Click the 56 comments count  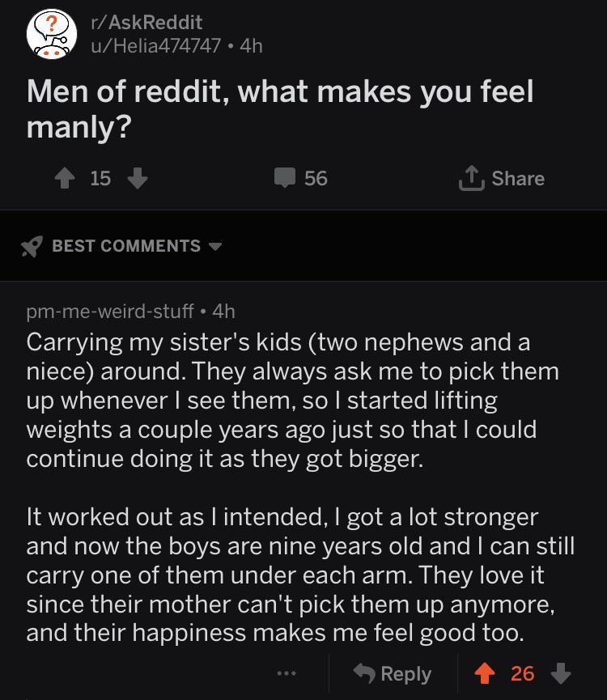tap(316, 178)
